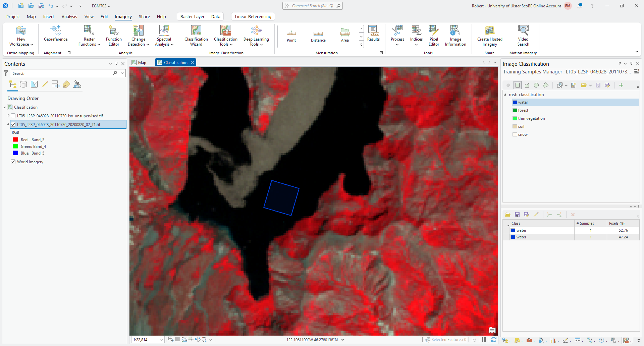Click the Contents search field

point(62,73)
